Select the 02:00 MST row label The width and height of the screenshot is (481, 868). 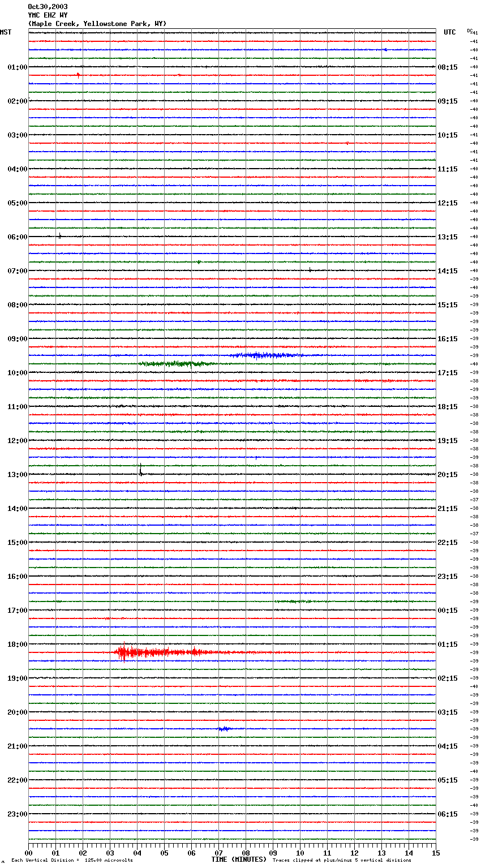pos(17,101)
